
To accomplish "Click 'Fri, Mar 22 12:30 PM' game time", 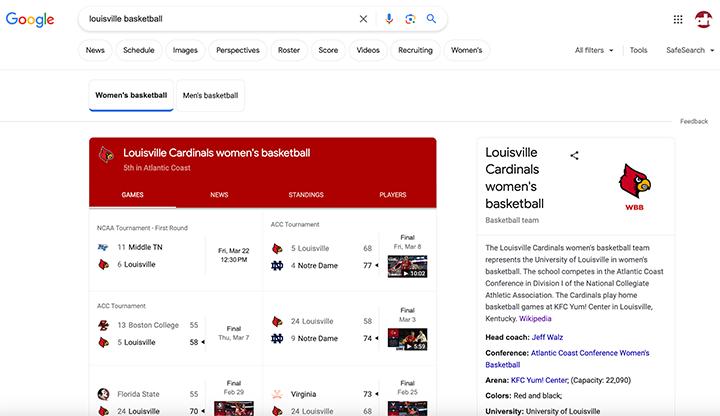I will pyautogui.click(x=234, y=255).
